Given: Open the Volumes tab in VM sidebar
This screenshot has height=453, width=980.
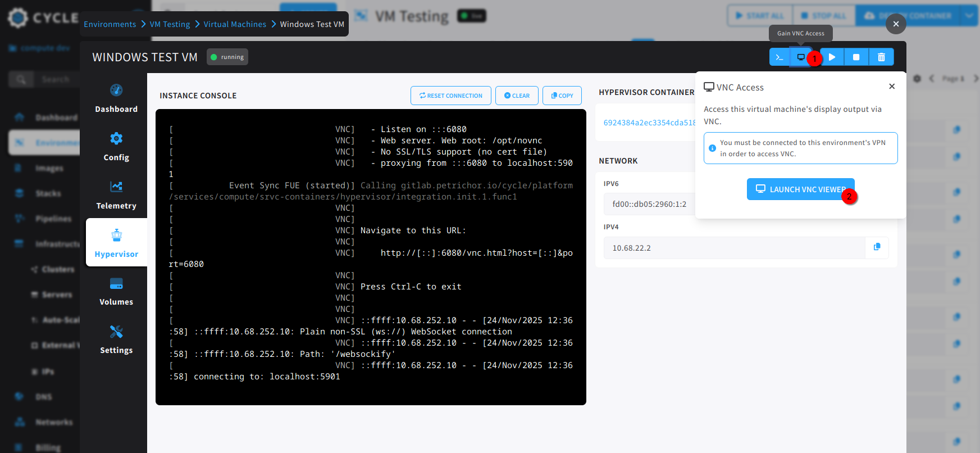Looking at the screenshot, I should click(116, 291).
